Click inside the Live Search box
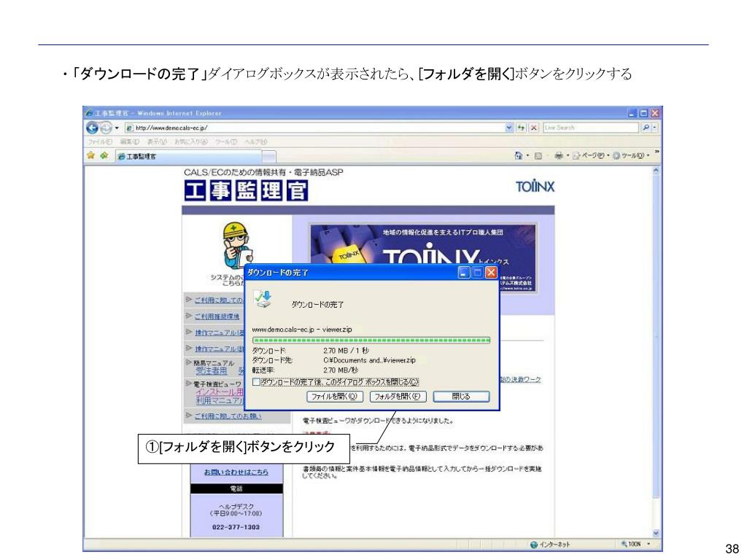747x560 pixels. [x=590, y=128]
